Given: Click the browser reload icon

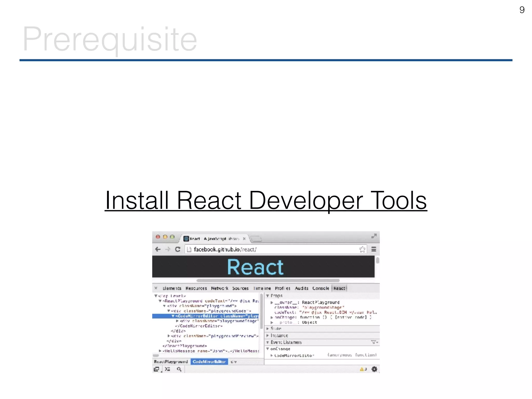Looking at the screenshot, I should (x=178, y=249).
